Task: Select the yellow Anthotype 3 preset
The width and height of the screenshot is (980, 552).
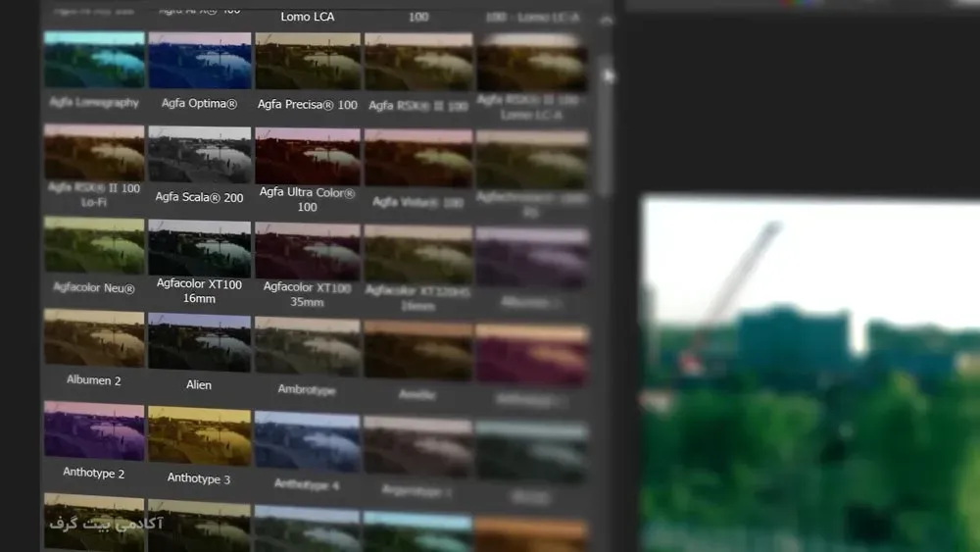Action: click(199, 436)
